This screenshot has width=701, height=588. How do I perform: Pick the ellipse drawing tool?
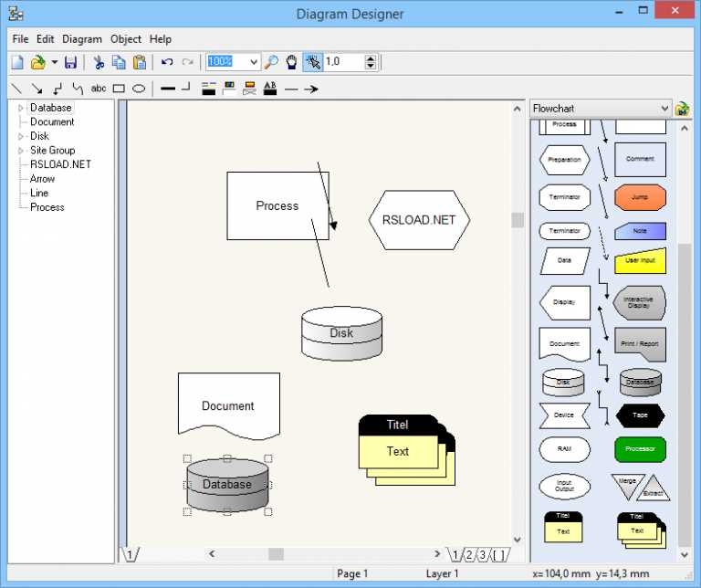[x=139, y=89]
